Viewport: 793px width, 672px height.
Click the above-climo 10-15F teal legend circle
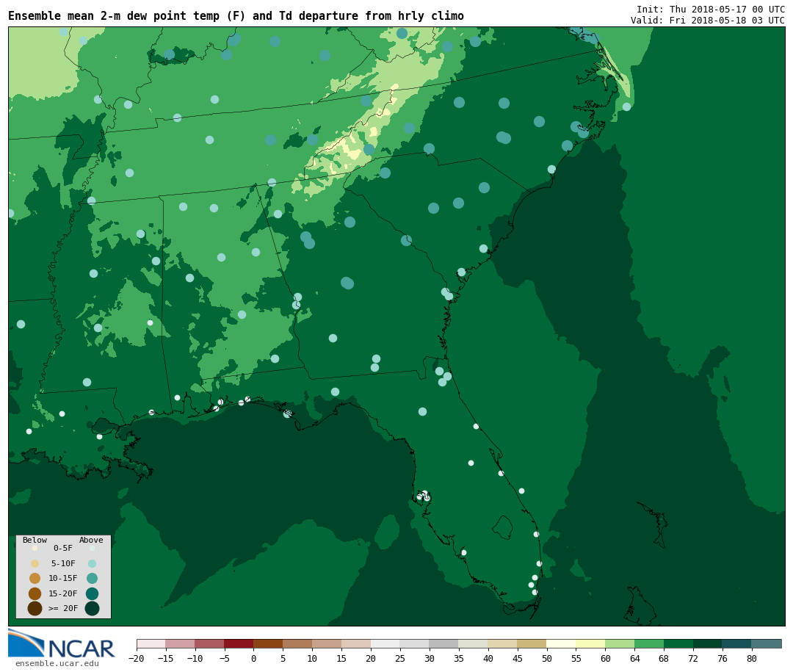pos(92,578)
